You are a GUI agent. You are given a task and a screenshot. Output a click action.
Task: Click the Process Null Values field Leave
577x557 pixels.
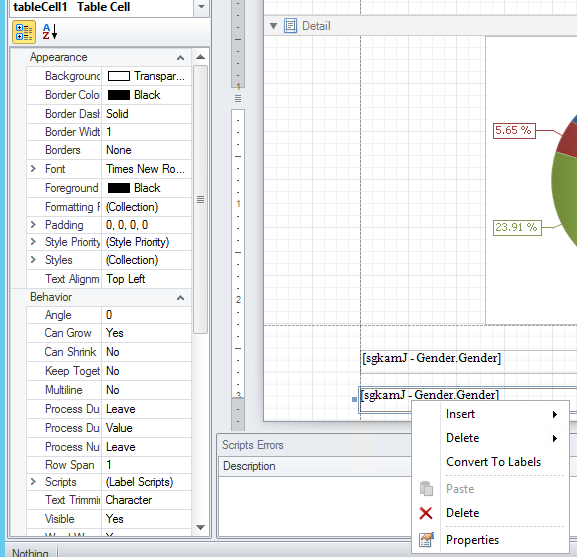[146, 447]
